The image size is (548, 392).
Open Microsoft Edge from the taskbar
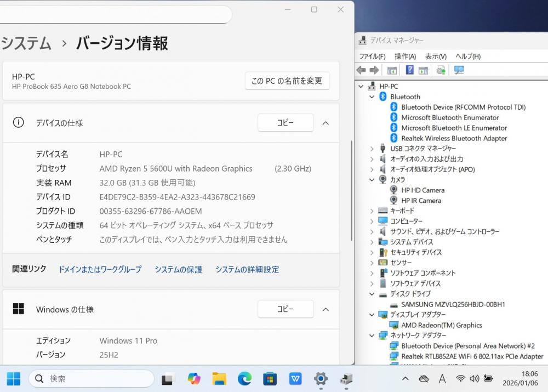tap(244, 378)
